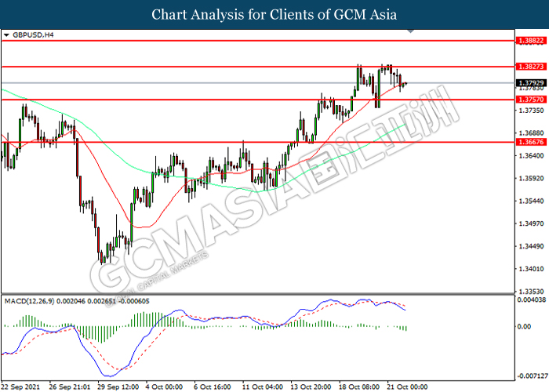Click the 26 Sep 21:01 time label
This screenshot has height=392, width=549.
pyautogui.click(x=70, y=387)
